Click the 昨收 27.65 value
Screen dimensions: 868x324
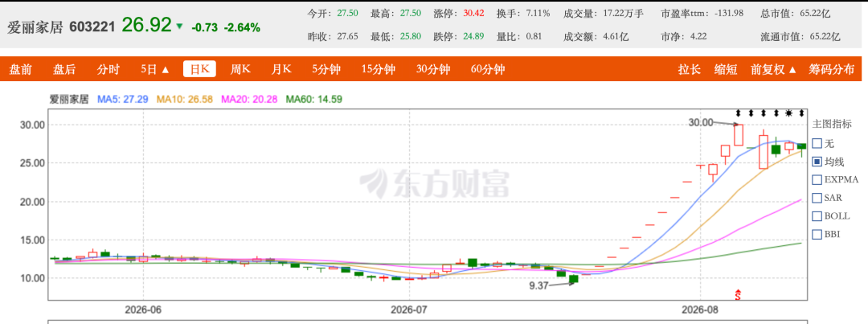(x=348, y=36)
